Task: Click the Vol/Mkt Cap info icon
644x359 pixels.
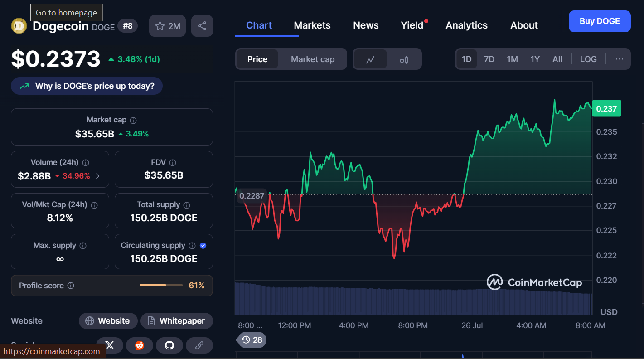Action: click(x=94, y=205)
